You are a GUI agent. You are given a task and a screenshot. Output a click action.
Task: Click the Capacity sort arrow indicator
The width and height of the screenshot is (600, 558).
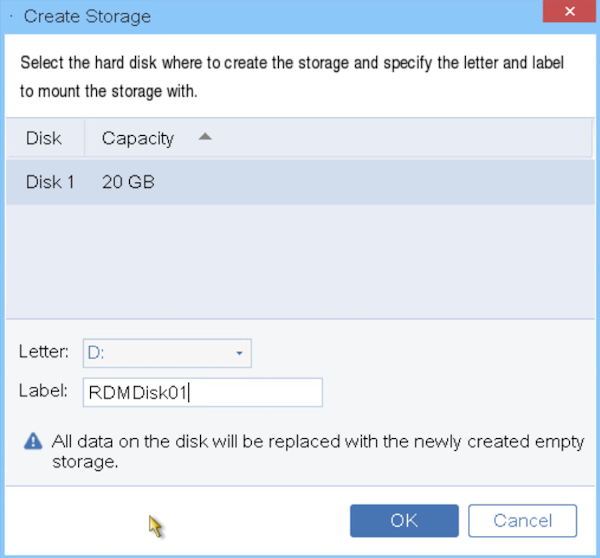(205, 137)
